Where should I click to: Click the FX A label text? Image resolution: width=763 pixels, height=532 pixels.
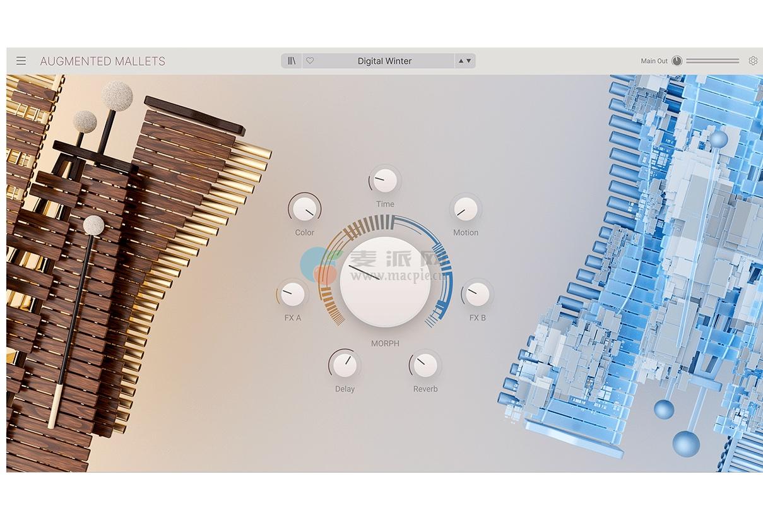(x=293, y=317)
